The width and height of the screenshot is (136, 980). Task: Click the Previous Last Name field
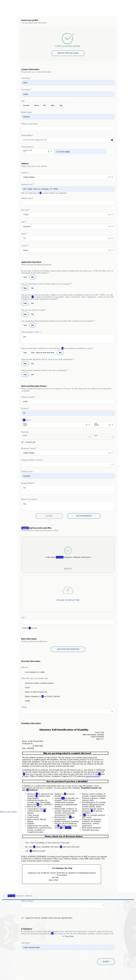click(x=68, y=128)
